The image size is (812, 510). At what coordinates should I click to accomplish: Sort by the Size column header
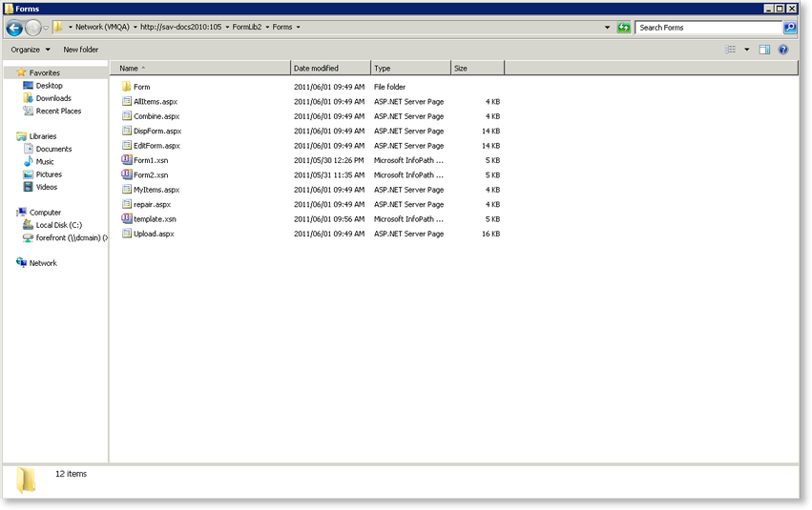[x=477, y=69]
